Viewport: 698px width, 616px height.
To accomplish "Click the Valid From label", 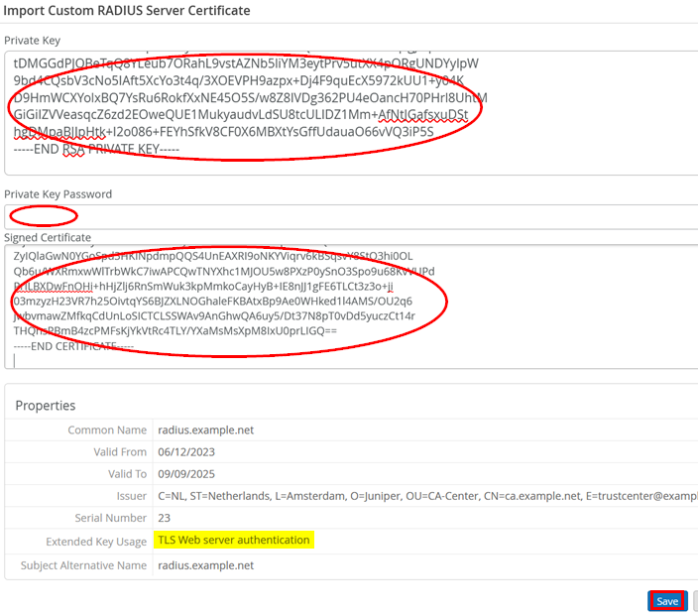I will (120, 452).
